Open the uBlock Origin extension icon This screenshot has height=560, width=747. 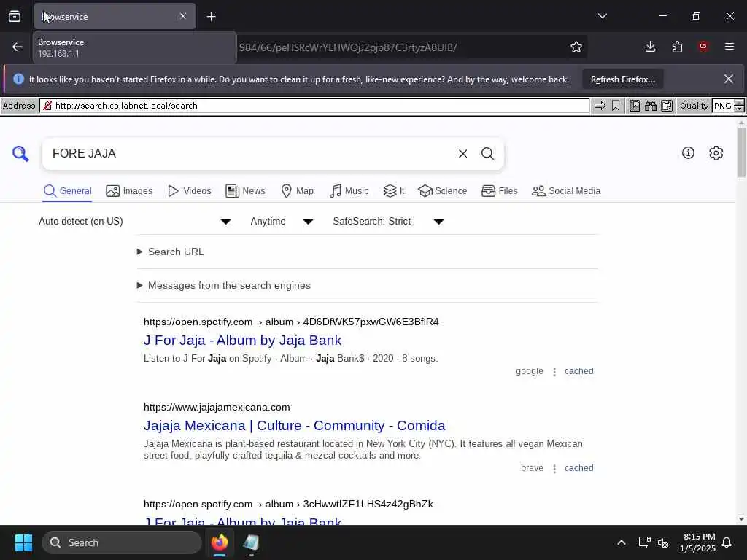(x=703, y=47)
